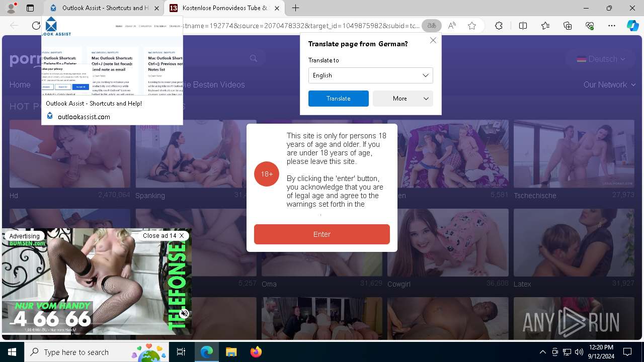Screen dimensions: 644x362
Task: Click the translate icon in address bar
Action: (431, 26)
